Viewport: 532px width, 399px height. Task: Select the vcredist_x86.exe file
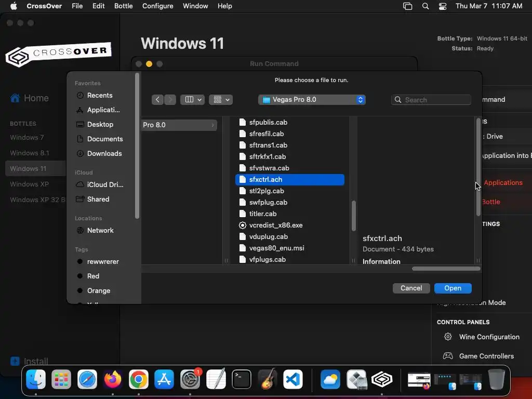[x=290, y=225]
